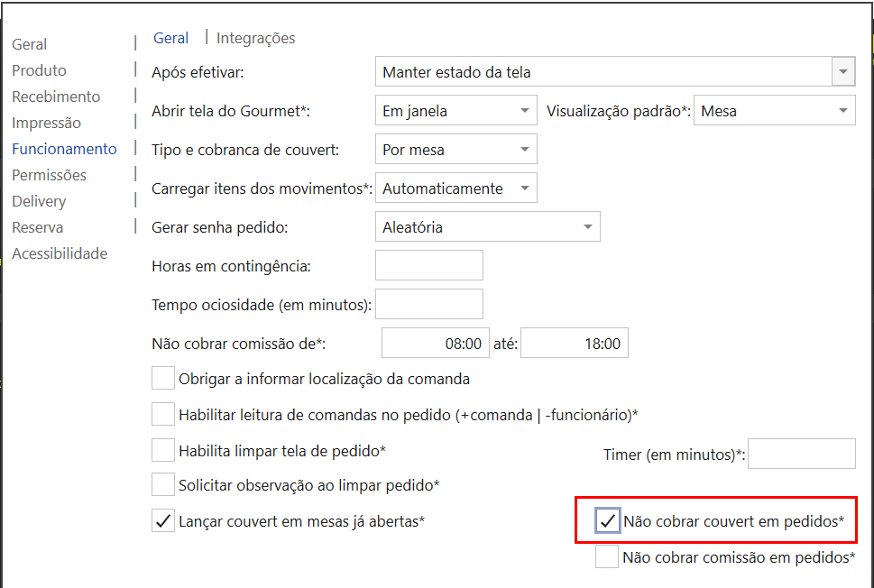Open the 'Gerar senha pedido' dropdown
This screenshot has width=874, height=588.
tap(588, 227)
